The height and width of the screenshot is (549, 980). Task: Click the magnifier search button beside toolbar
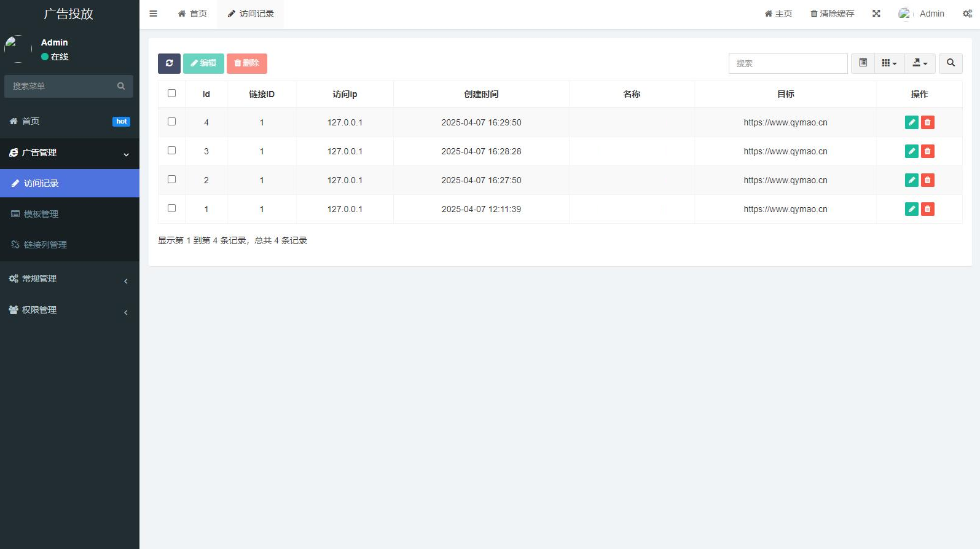pyautogui.click(x=951, y=63)
